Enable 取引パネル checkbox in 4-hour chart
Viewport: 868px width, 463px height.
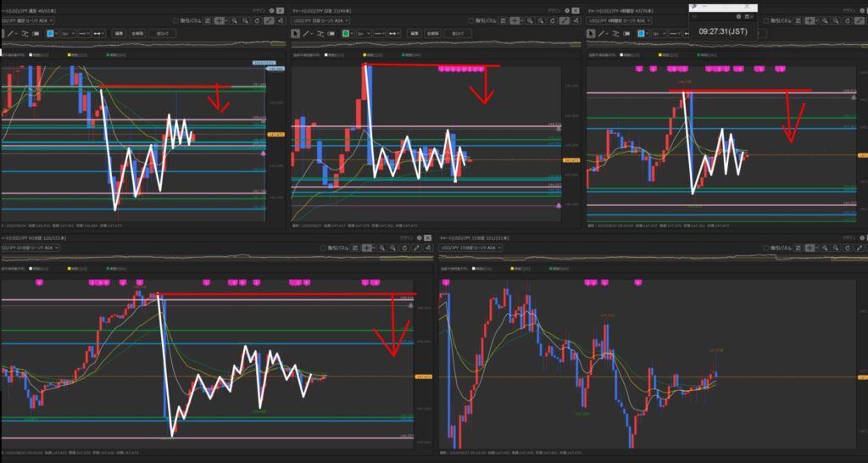(766, 20)
